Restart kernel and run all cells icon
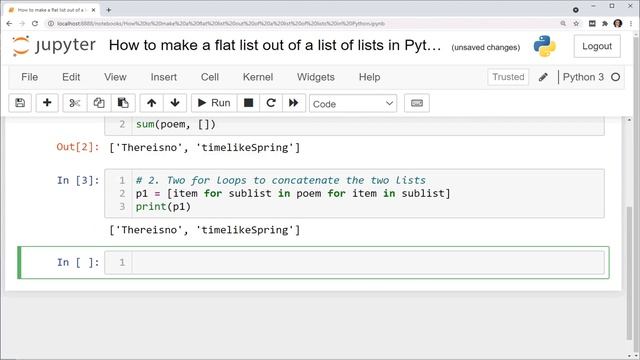The width and height of the screenshot is (640, 360). click(x=293, y=103)
